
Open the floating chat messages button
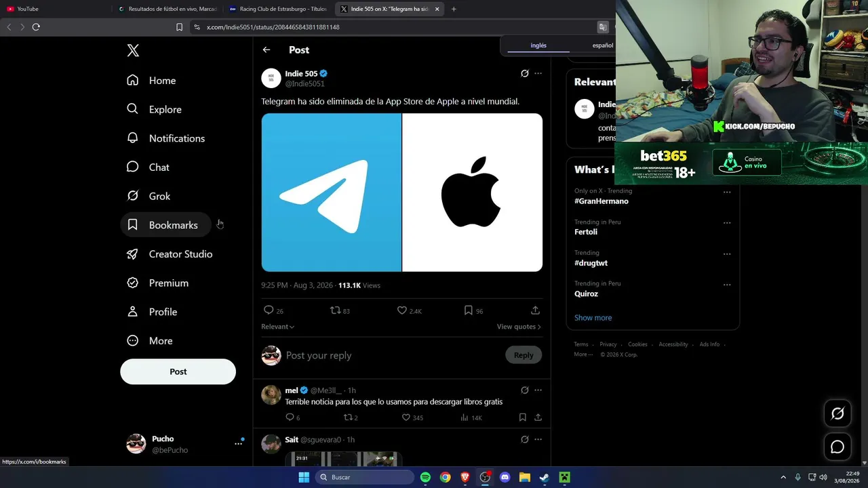coord(837,447)
